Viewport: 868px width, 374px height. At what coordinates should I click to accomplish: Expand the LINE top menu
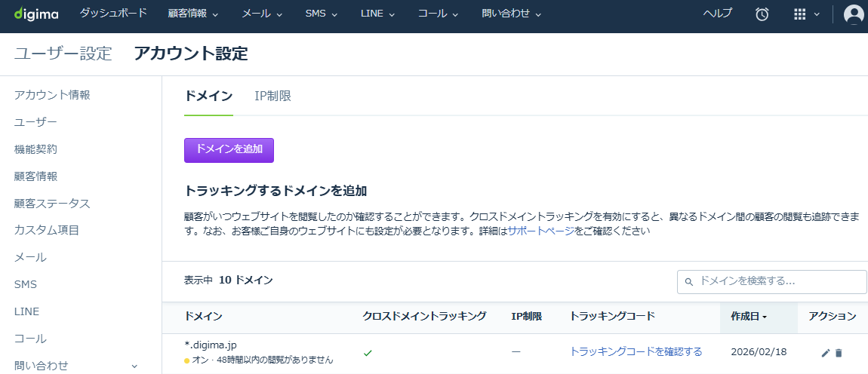(377, 14)
